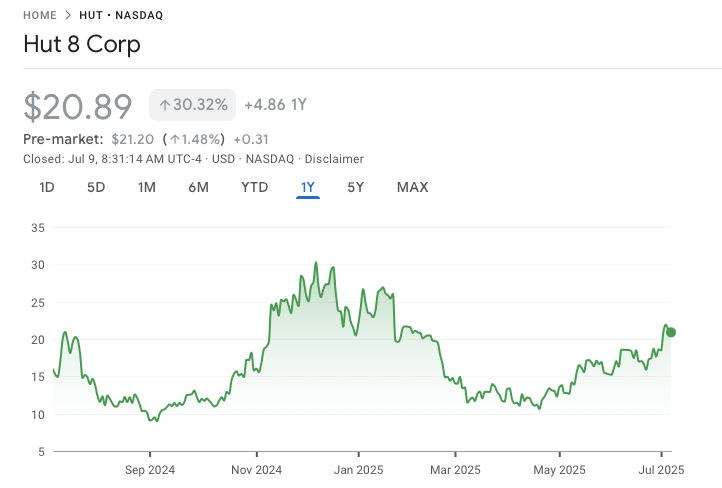Switch chart to 1M range
The width and height of the screenshot is (722, 488).
coord(147,187)
